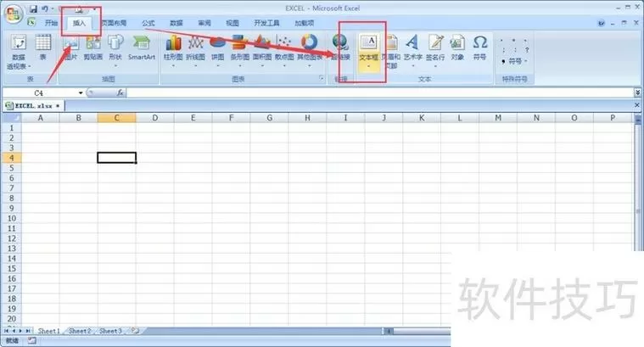Click the EXCEL.xlsx workbook tab
The height and width of the screenshot is (347, 644).
coord(33,106)
